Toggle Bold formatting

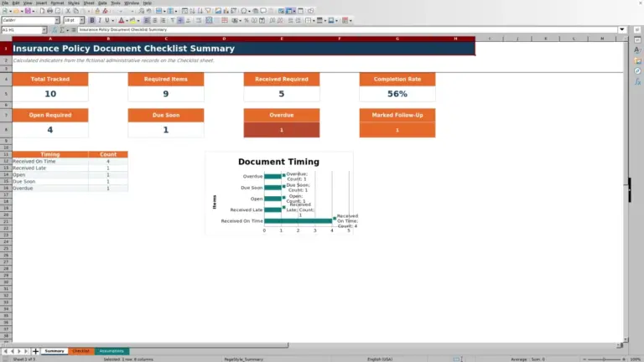click(x=92, y=20)
